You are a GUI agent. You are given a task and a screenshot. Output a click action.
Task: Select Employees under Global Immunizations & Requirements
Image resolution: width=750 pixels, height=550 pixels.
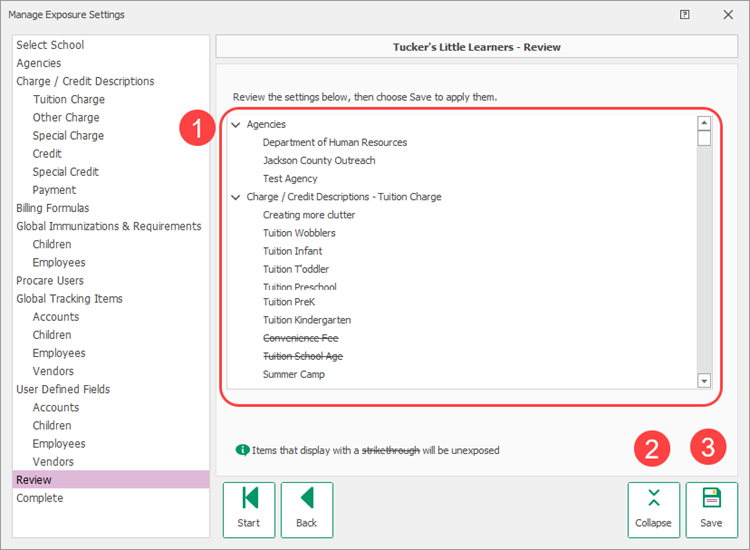pyautogui.click(x=59, y=263)
